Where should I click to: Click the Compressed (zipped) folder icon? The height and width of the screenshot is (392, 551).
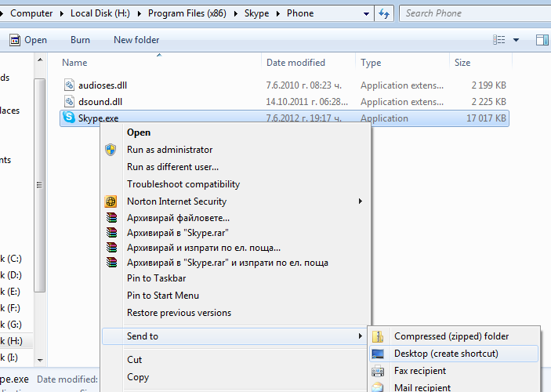(x=378, y=336)
